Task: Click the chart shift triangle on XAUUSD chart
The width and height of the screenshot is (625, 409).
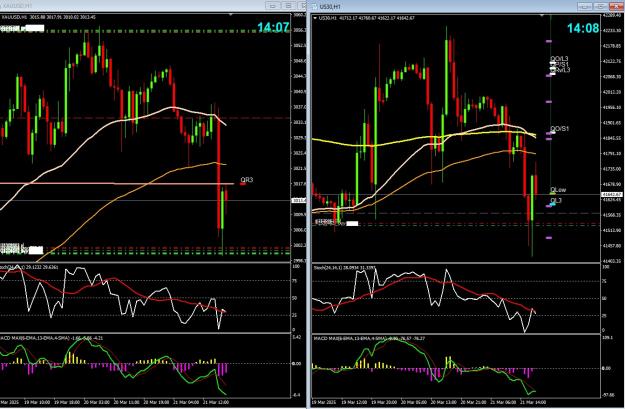Action: pos(230,15)
